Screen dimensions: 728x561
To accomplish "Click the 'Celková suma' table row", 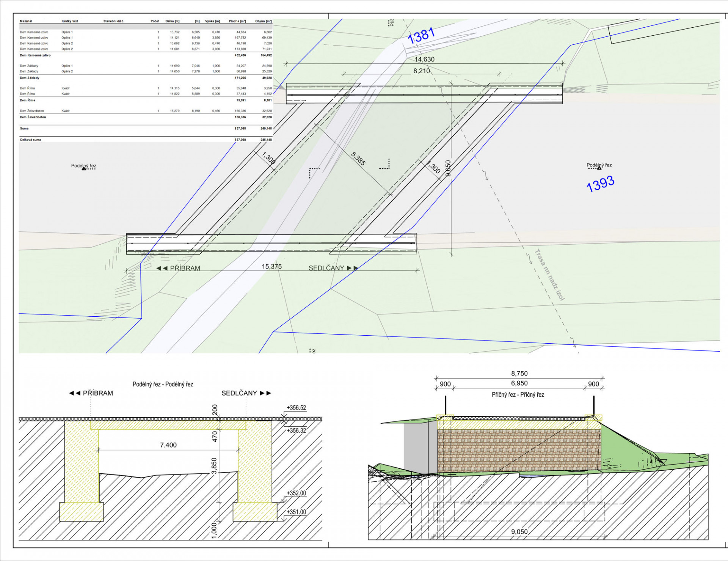I will pyautogui.click(x=30, y=140).
